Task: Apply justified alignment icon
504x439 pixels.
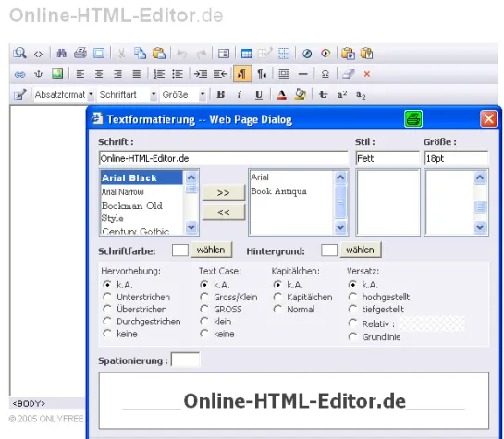Action: click(137, 74)
